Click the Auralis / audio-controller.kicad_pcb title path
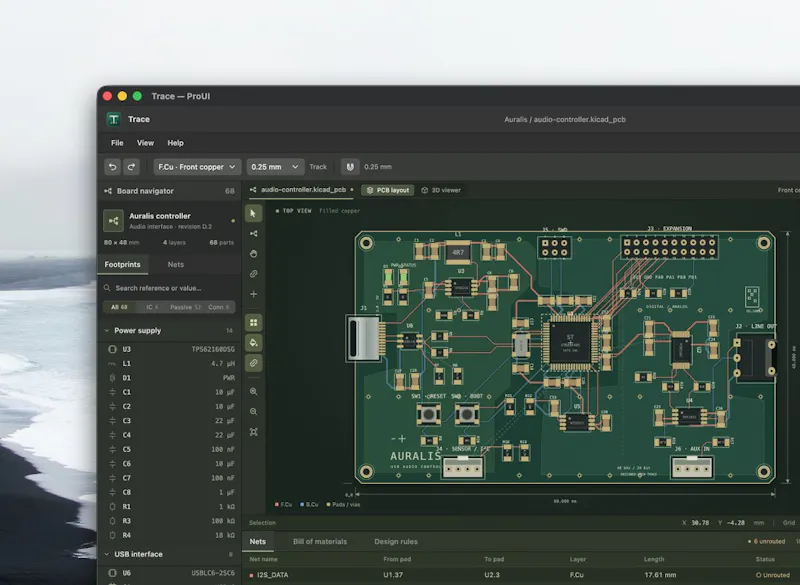Screen dimensions: 800x585 pyautogui.click(x=565, y=119)
